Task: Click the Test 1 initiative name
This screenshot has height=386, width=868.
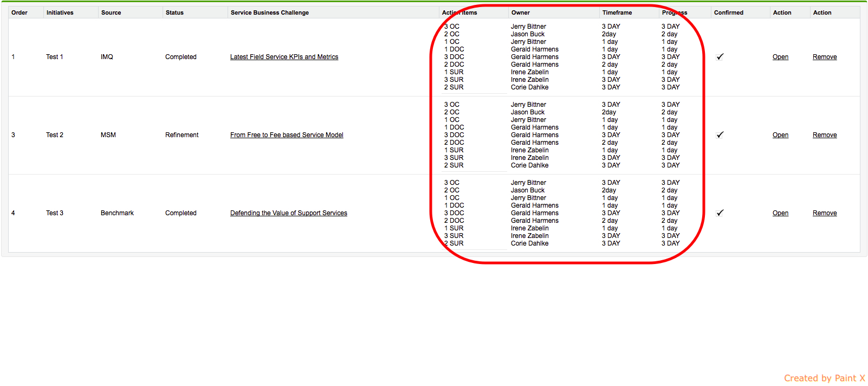Action: (55, 57)
